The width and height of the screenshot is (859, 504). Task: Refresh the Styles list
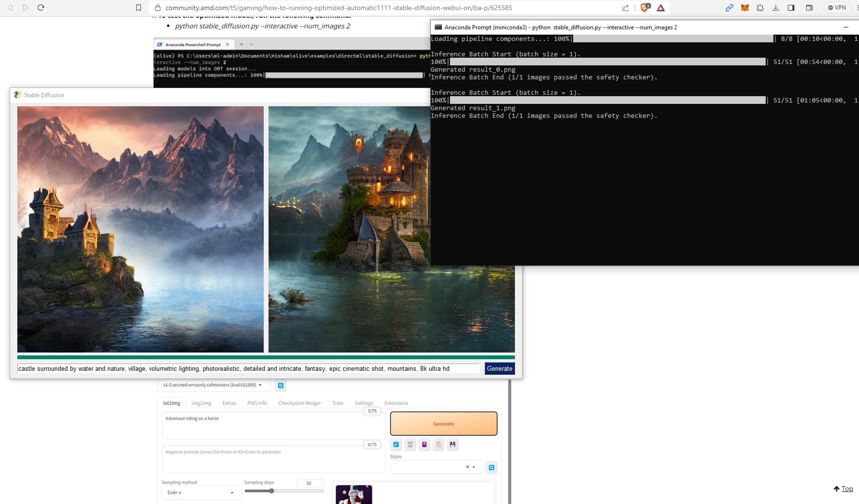click(x=491, y=467)
